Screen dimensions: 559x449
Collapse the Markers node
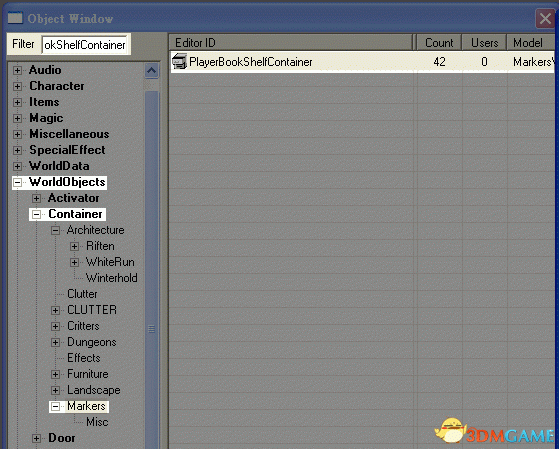55,407
